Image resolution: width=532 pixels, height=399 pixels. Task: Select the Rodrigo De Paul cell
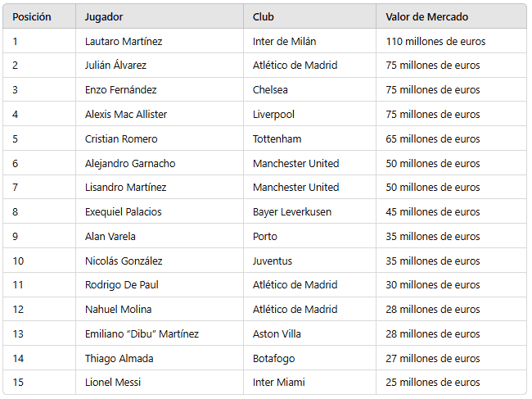[x=122, y=285]
